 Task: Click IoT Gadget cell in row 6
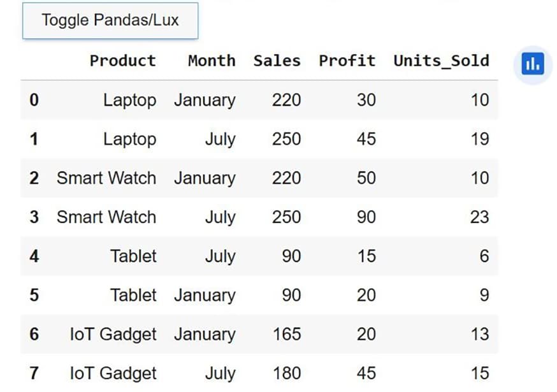pyautogui.click(x=113, y=334)
